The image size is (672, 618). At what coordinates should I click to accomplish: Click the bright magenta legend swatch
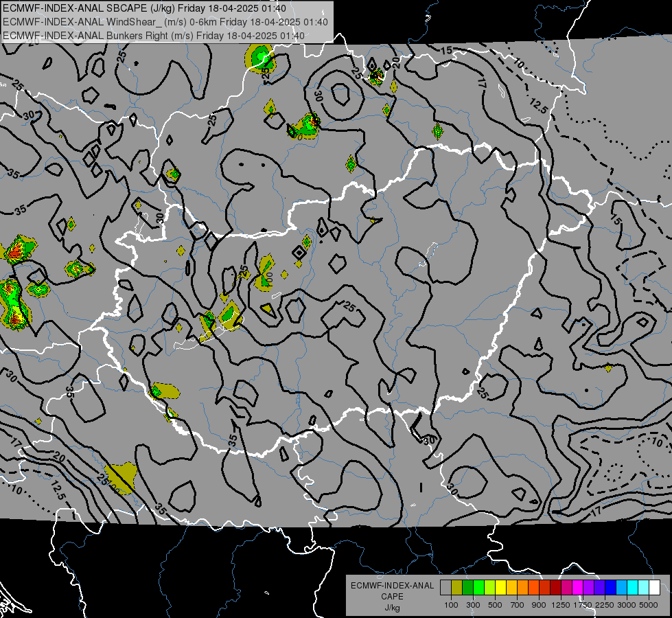point(577,588)
